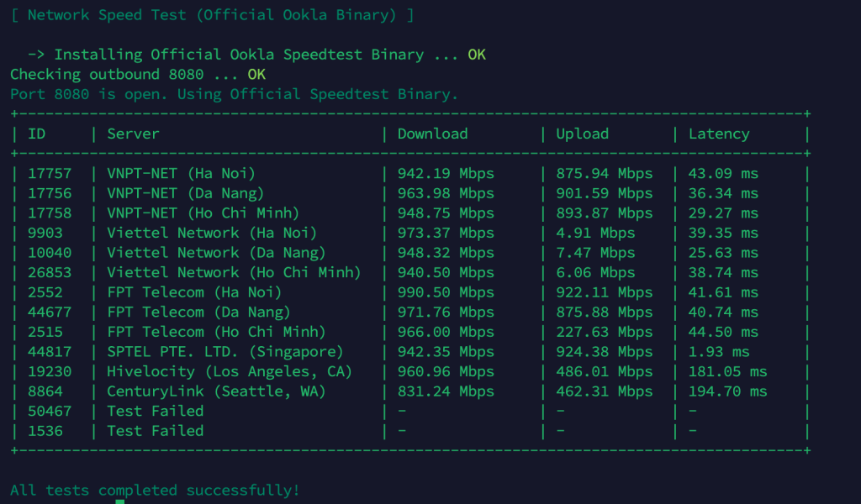Click the 1.93 ms latency value
Viewport: 861px width, 504px height.
pyautogui.click(x=723, y=352)
